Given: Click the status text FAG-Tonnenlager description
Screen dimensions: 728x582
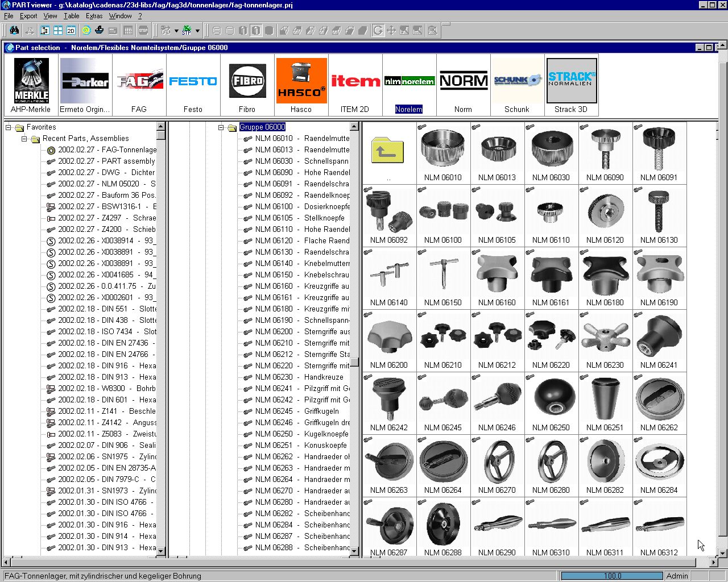Looking at the screenshot, I should point(103,576).
